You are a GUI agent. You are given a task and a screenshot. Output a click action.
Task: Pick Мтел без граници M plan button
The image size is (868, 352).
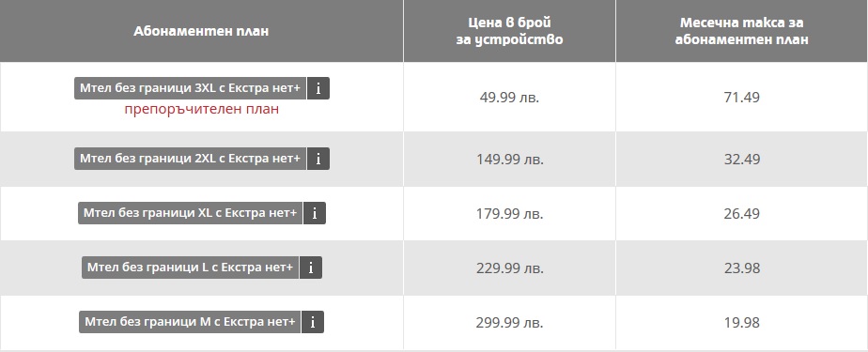point(190,322)
